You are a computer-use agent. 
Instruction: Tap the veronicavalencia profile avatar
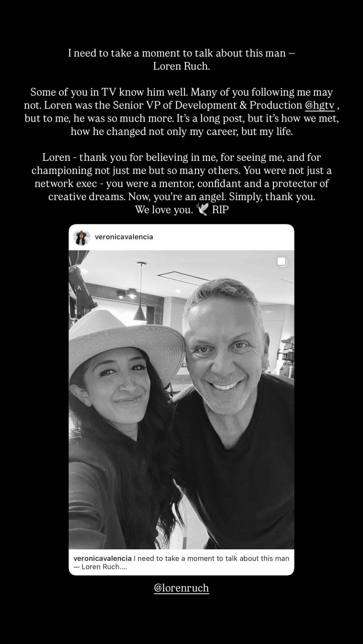point(81,237)
